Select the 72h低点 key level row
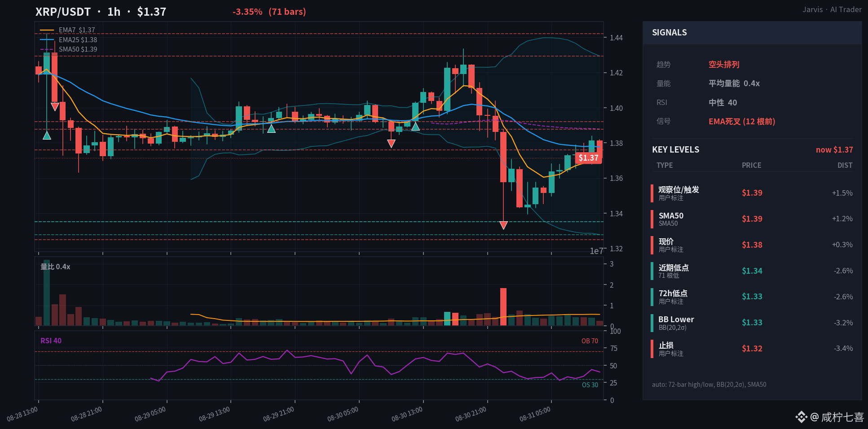Image resolution: width=868 pixels, height=429 pixels. pos(752,297)
